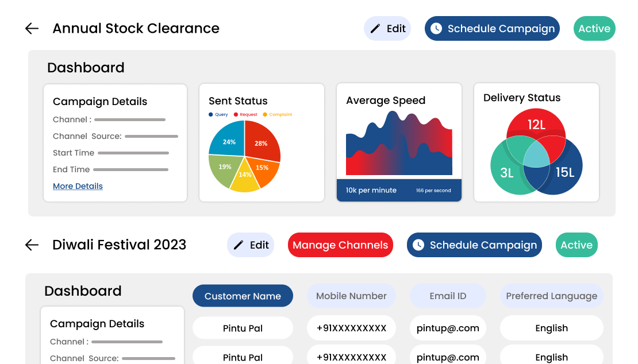Click Edit button for Diwali Festival 2023
The width and height of the screenshot is (638, 364).
point(251,245)
